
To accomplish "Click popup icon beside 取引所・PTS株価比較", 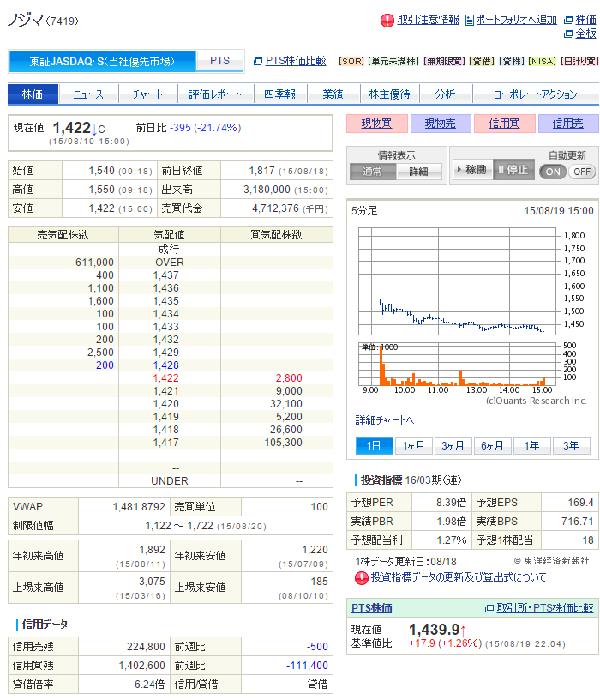I will pyautogui.click(x=489, y=608).
